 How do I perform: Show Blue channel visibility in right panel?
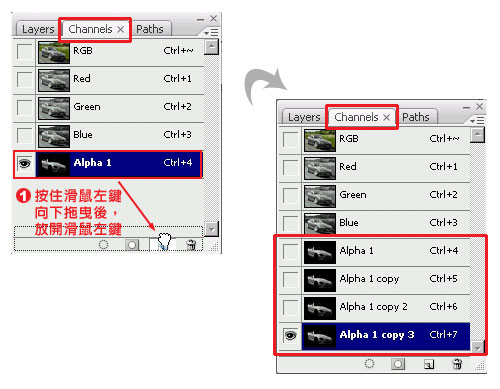pyautogui.click(x=290, y=224)
